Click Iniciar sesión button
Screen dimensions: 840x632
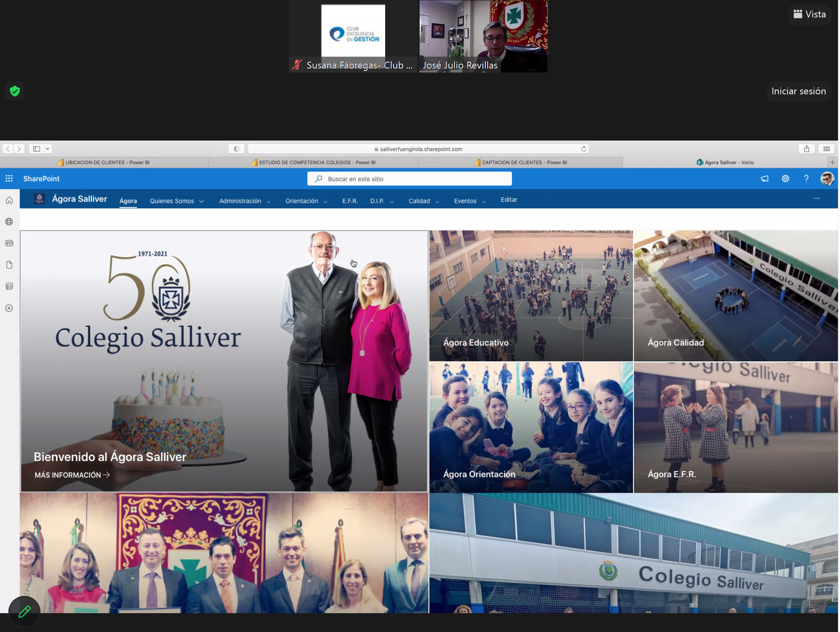799,91
